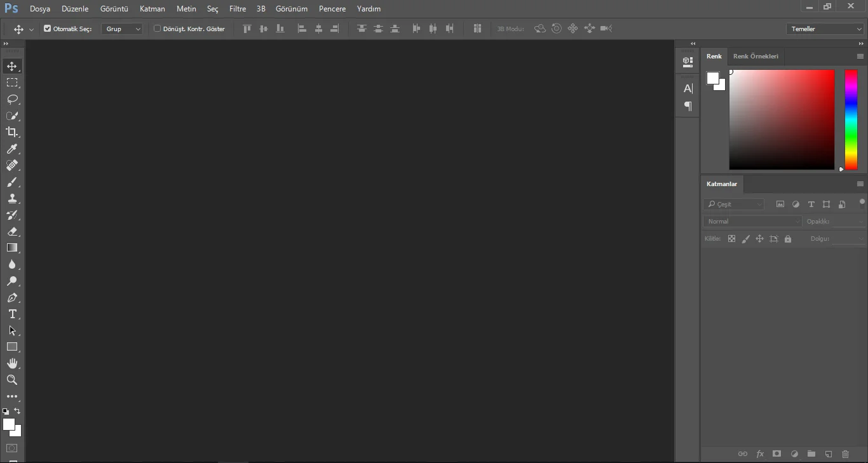Select the Rectangular Marquee tool
Viewport: 868px width, 463px height.
pyautogui.click(x=12, y=83)
